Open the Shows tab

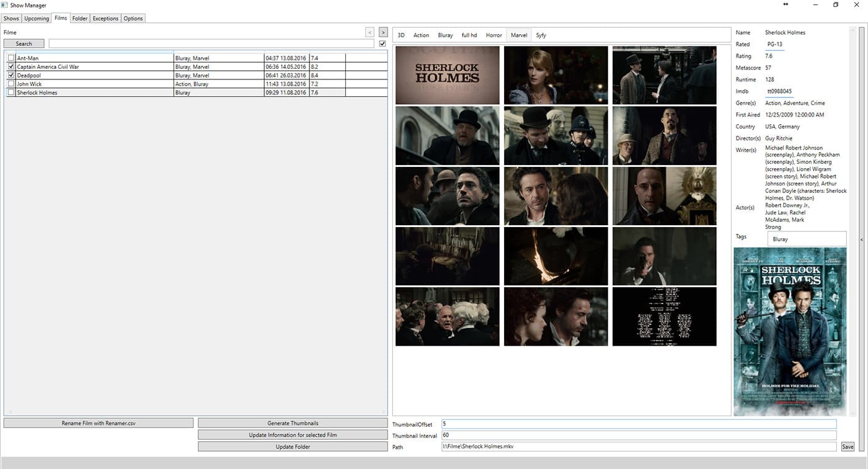click(x=11, y=18)
